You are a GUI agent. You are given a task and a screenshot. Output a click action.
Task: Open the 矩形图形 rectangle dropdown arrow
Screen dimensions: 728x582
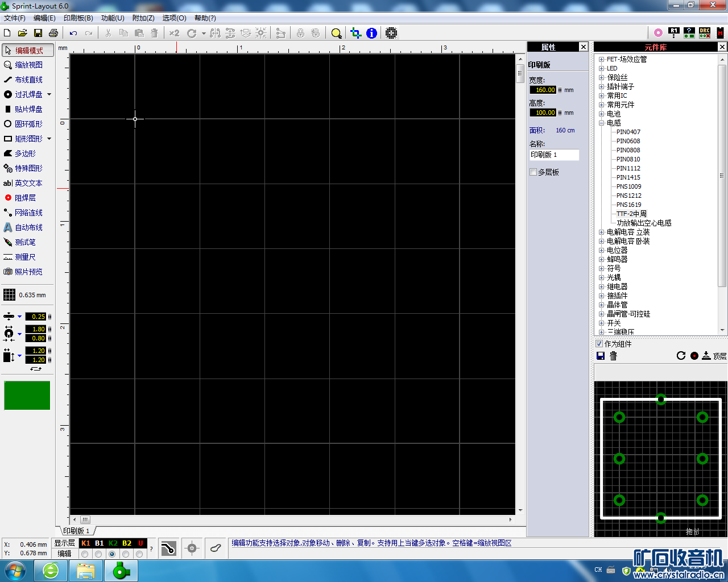click(x=49, y=139)
